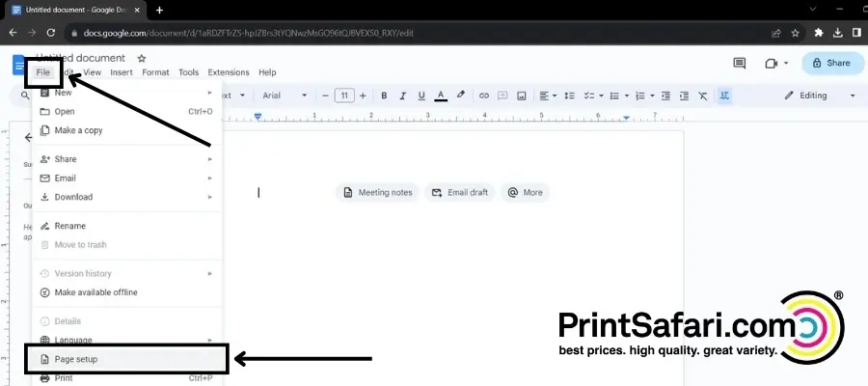The height and width of the screenshot is (386, 868).
Task: Click the input tools icon highlighted blue
Action: click(x=724, y=96)
